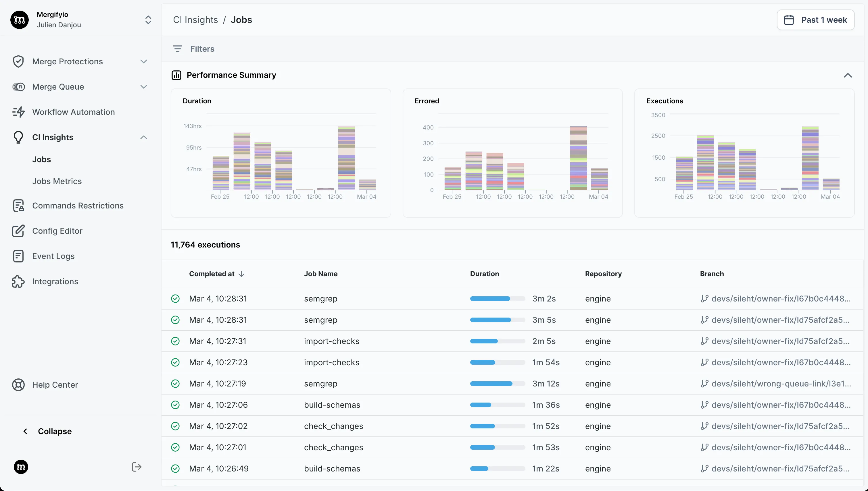Click the CI Insights lightbulb icon

[x=18, y=137]
